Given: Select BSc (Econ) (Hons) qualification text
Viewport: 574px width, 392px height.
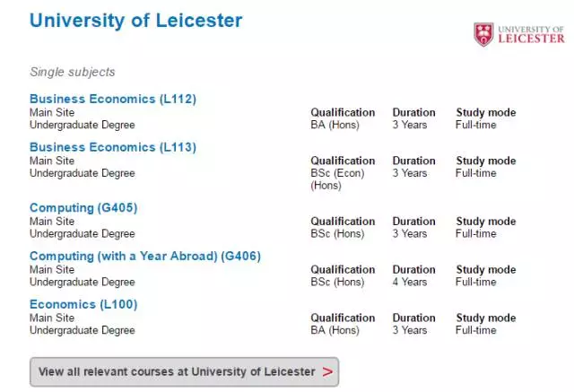Looking at the screenshot, I should pos(337,179).
